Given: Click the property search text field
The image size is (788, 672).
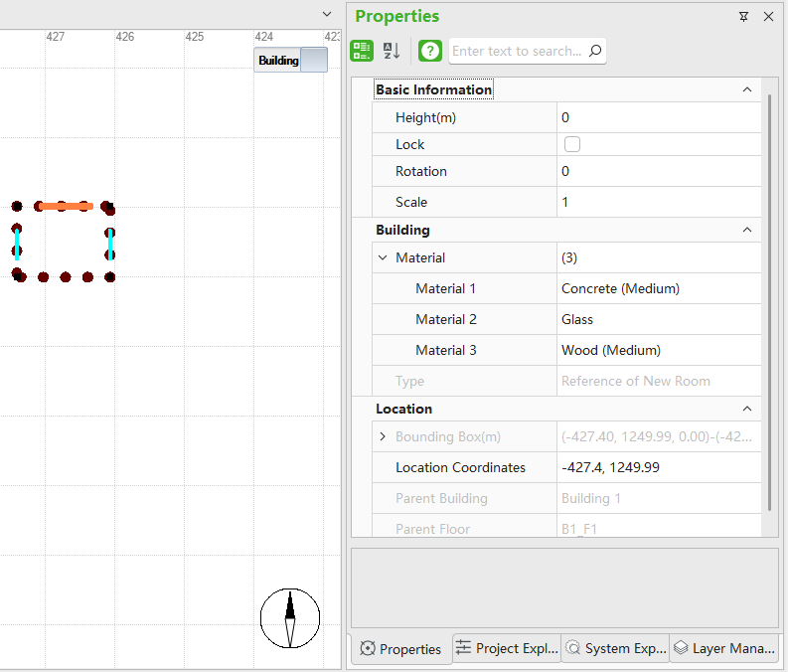Looking at the screenshot, I should pyautogui.click(x=517, y=51).
